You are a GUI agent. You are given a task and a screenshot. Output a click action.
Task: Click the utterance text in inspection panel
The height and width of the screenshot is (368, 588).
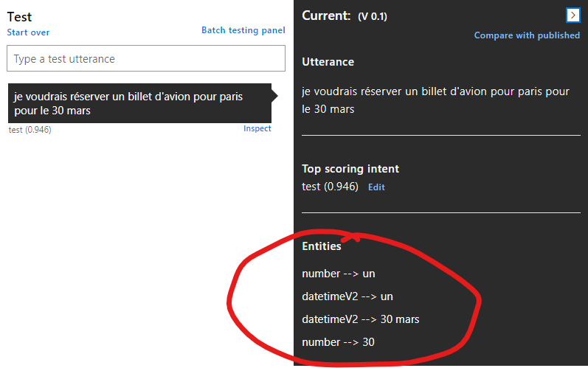[x=435, y=100]
